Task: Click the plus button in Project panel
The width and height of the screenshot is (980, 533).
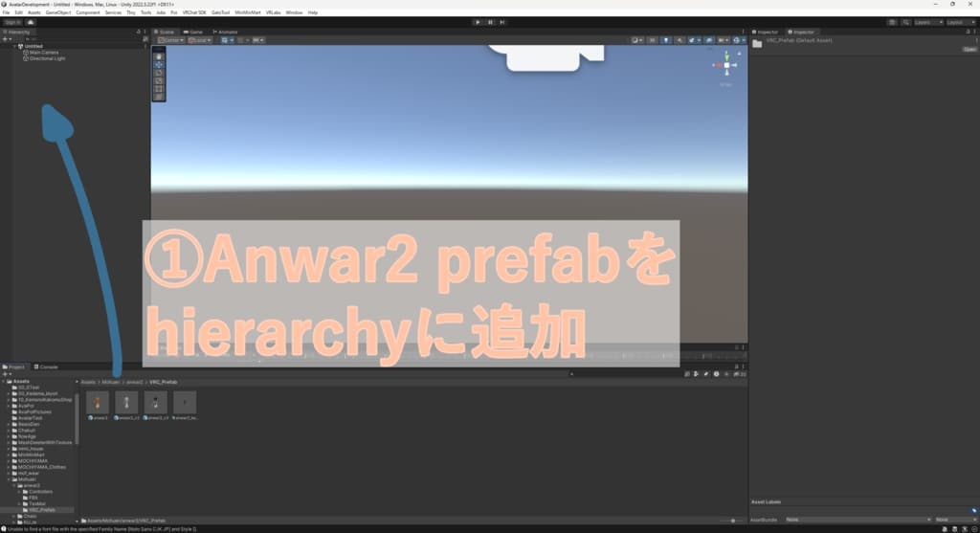Action: click(x=6, y=373)
